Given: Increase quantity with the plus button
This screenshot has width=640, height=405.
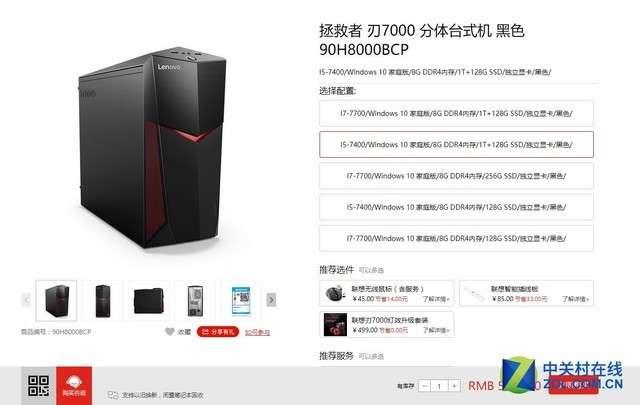Looking at the screenshot, I should point(454,386).
